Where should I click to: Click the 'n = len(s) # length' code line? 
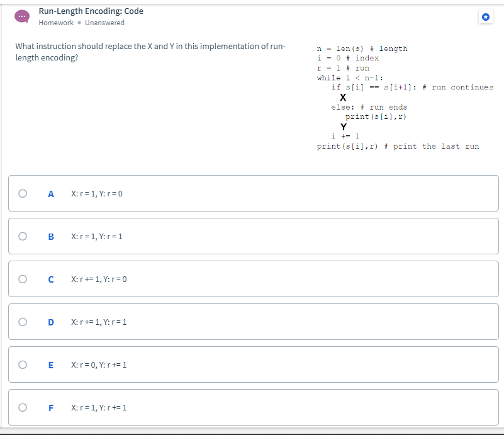point(362,48)
